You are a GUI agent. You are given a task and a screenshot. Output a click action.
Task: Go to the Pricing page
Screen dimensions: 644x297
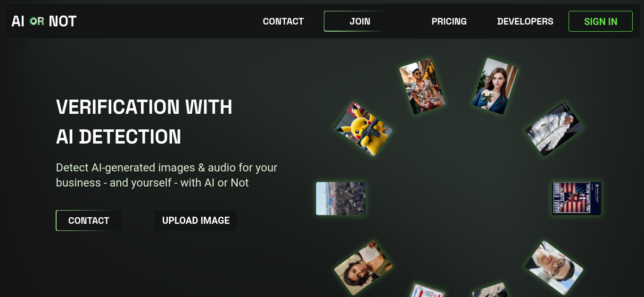(449, 21)
